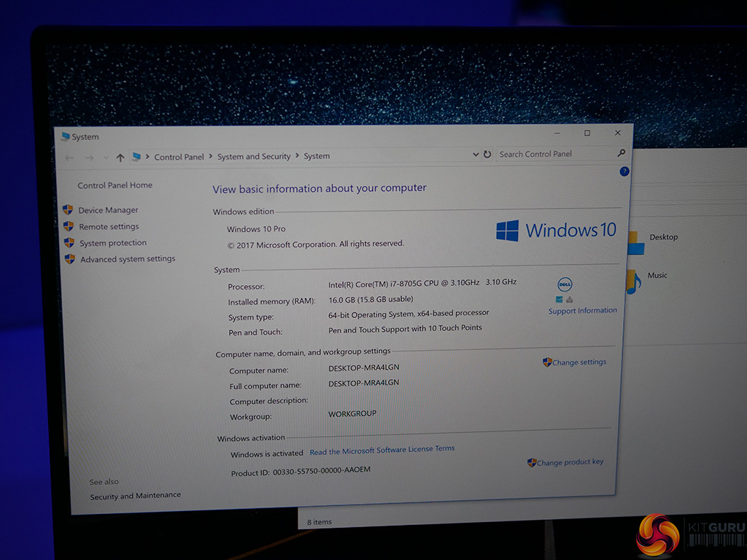Open help with the blue question icon

(x=624, y=171)
